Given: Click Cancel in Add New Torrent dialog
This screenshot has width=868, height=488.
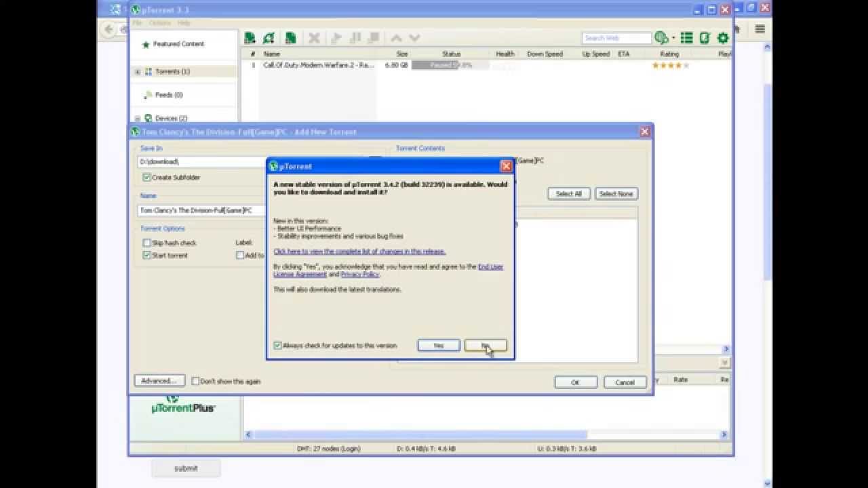Looking at the screenshot, I should pyautogui.click(x=625, y=382).
